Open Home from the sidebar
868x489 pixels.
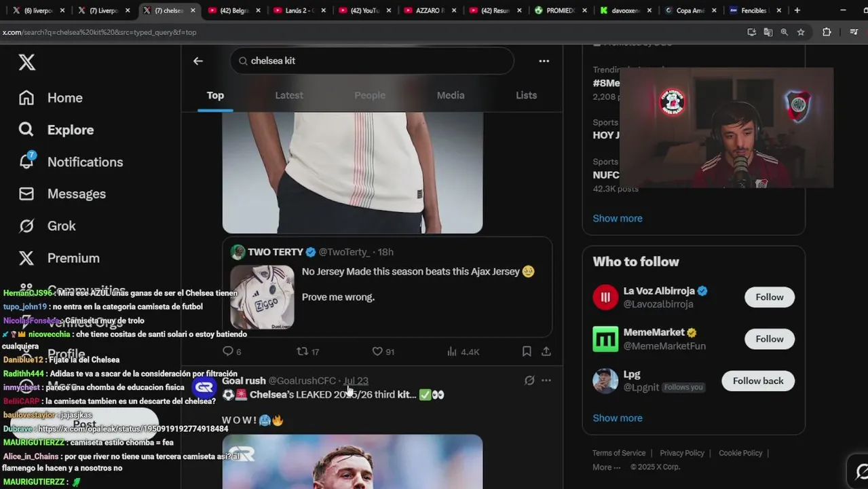coord(51,98)
